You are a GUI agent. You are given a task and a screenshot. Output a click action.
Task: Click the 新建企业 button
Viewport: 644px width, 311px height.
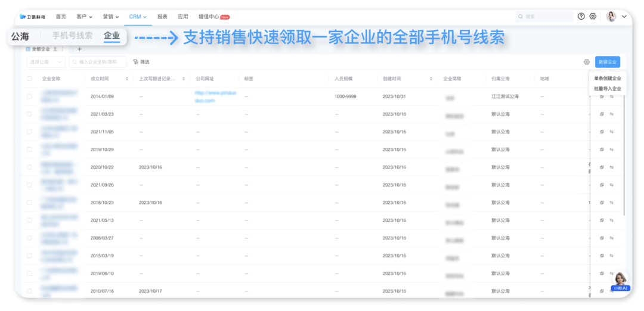[607, 62]
